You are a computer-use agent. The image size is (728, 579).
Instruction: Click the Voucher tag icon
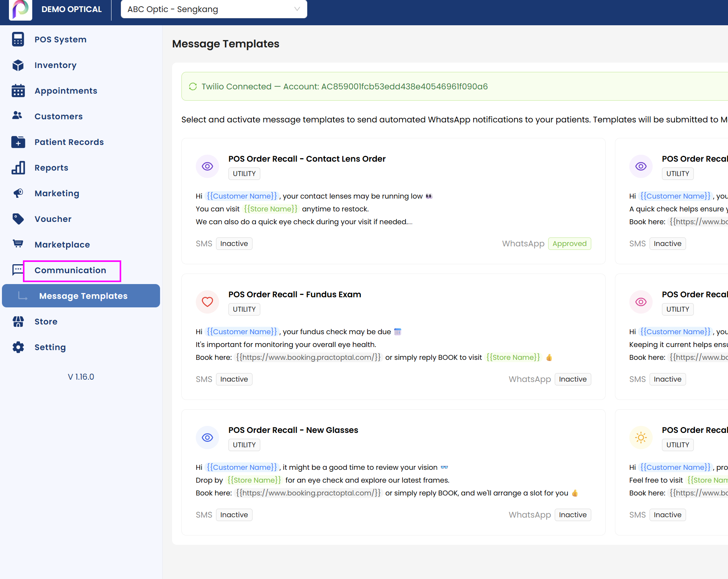18,219
